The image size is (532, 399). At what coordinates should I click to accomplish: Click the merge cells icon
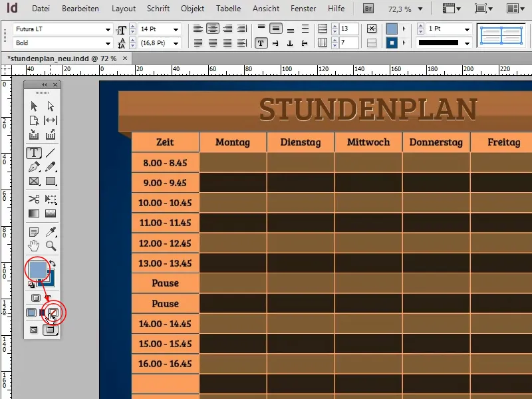click(372, 29)
